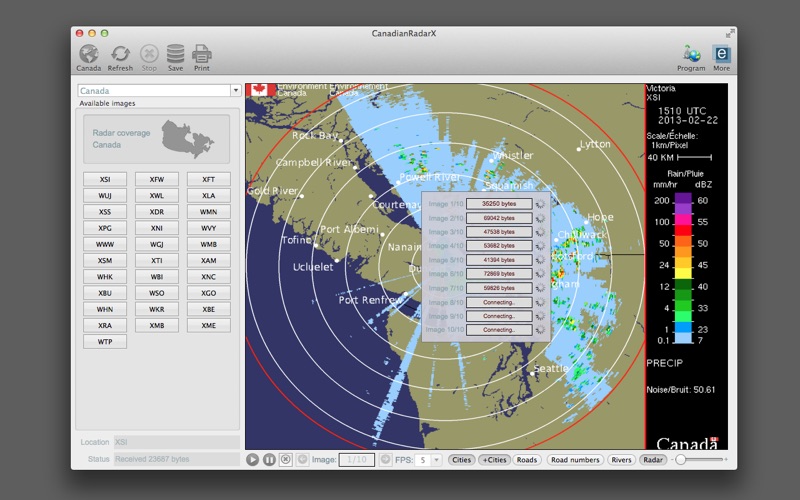Select the XLA radar station
This screenshot has height=500, width=800.
click(x=208, y=195)
